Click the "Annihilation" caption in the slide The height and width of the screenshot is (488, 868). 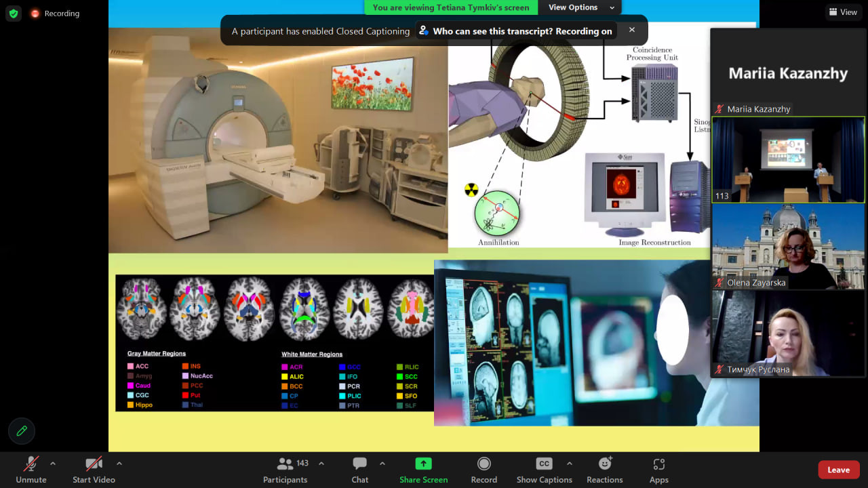tap(498, 242)
